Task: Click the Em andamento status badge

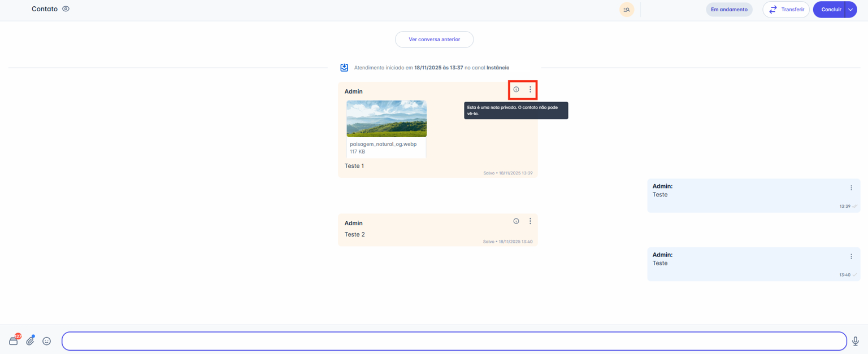Action: (729, 10)
